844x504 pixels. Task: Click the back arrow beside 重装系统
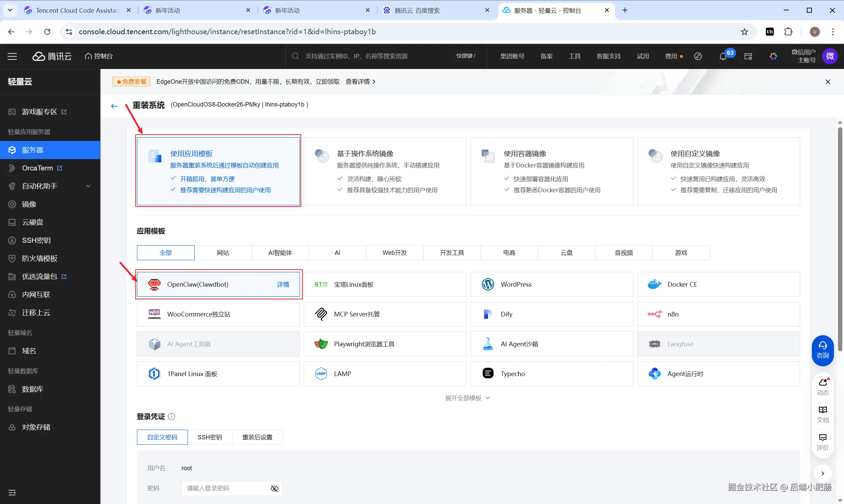pyautogui.click(x=115, y=106)
